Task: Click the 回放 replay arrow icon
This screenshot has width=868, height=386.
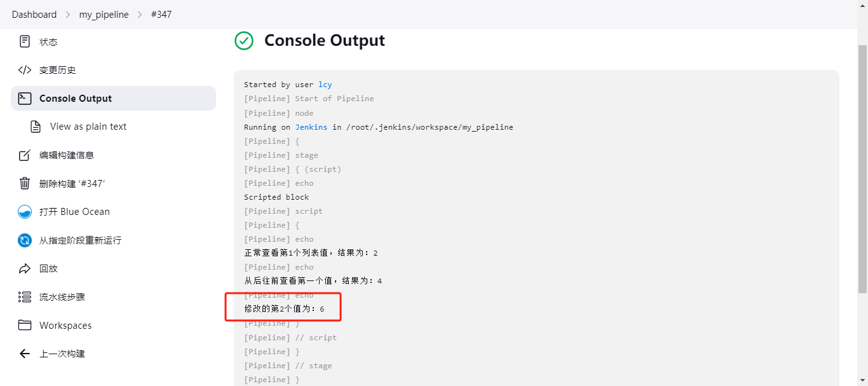Action: click(25, 268)
